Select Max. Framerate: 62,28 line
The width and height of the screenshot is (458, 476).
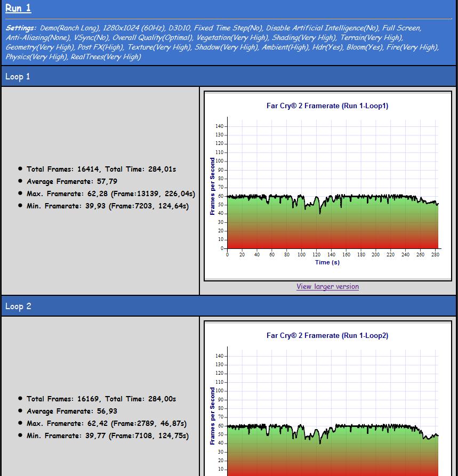pos(111,193)
